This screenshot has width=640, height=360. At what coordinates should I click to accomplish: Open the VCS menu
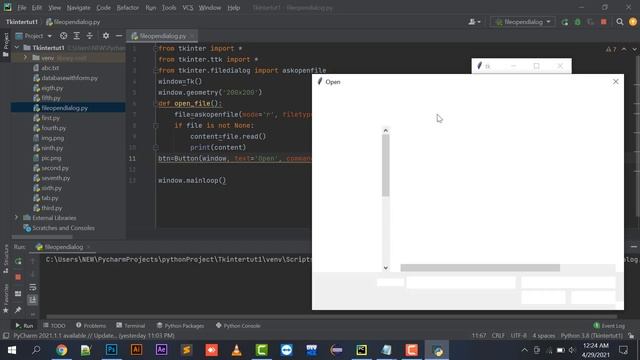click(188, 8)
